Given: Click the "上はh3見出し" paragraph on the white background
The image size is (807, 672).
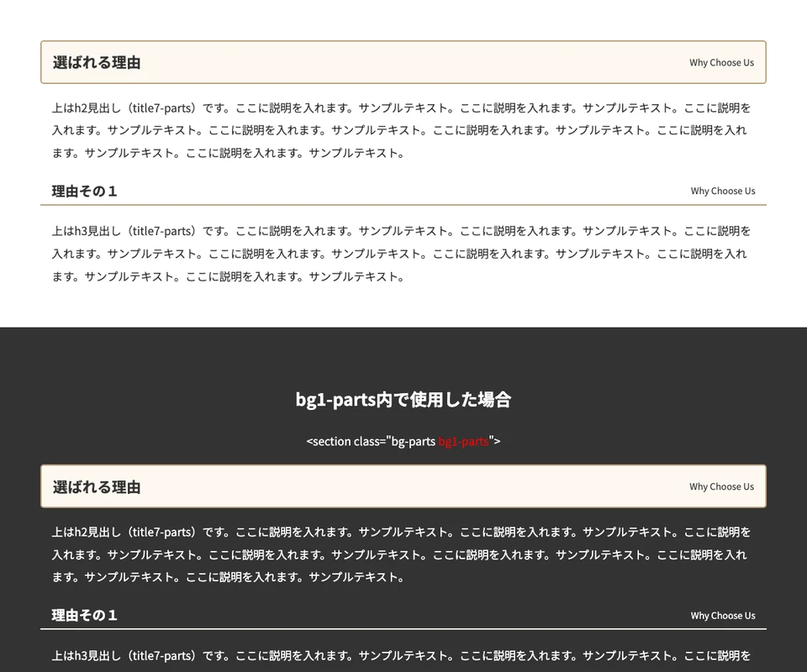Looking at the screenshot, I should [402, 254].
